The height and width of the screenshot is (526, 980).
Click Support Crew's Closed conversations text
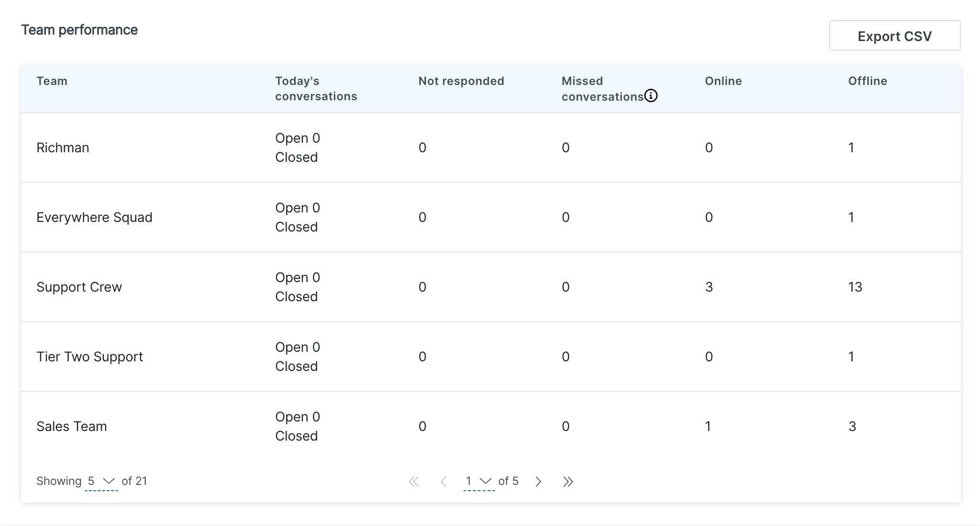coord(297,297)
